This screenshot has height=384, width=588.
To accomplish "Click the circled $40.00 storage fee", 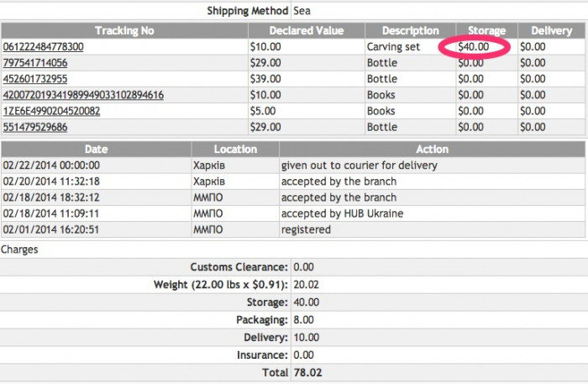I will pyautogui.click(x=474, y=47).
